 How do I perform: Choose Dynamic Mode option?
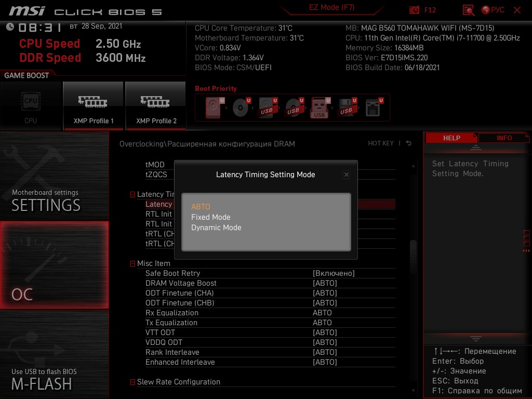[x=216, y=228]
